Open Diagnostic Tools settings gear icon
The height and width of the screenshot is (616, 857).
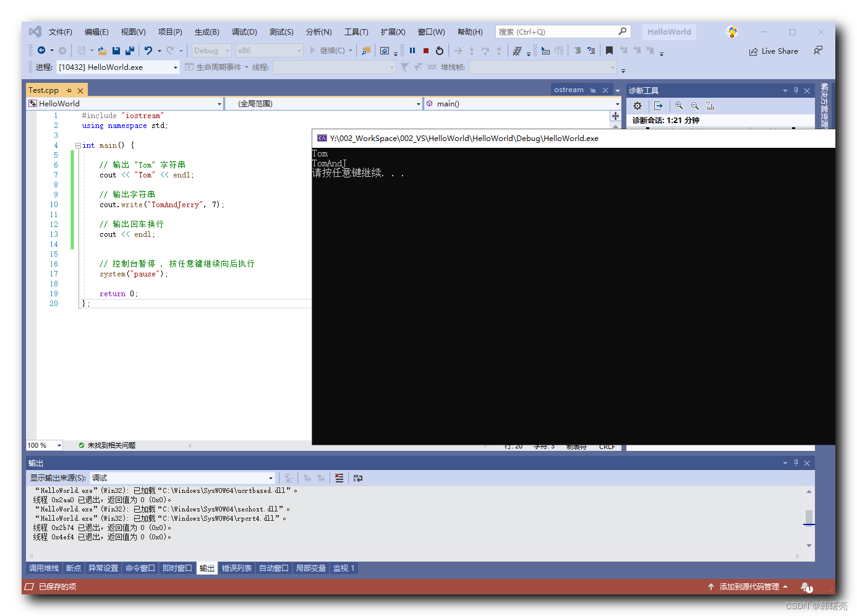[637, 106]
